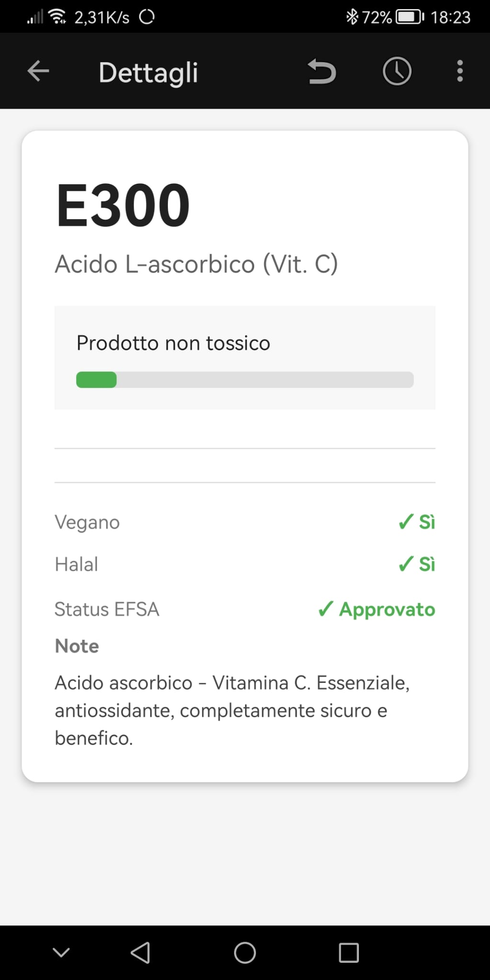Tap the Dettagli title
Viewport: 490px width, 980px height.
(x=148, y=72)
